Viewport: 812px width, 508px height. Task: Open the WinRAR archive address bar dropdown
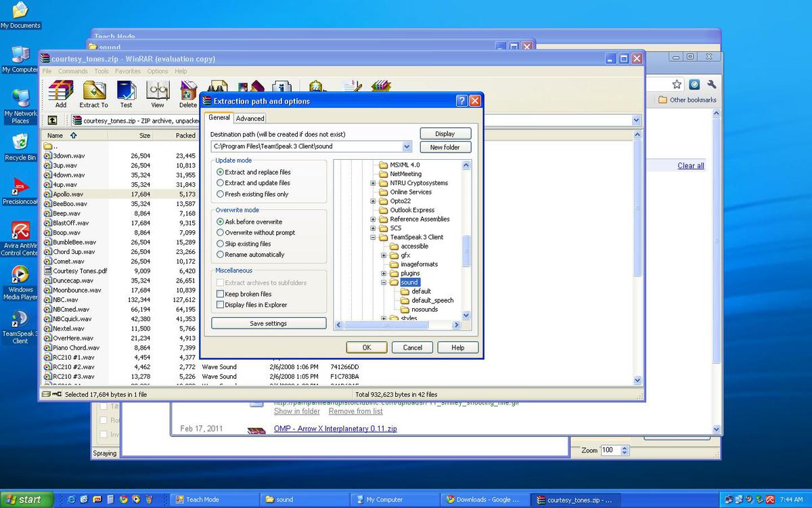636,121
